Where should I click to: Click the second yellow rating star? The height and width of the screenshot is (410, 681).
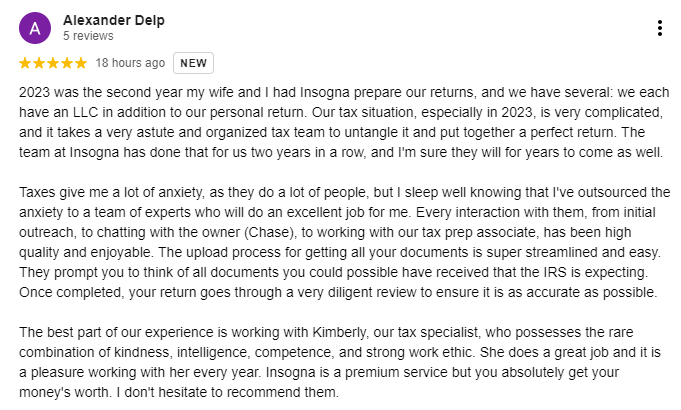tap(39, 63)
